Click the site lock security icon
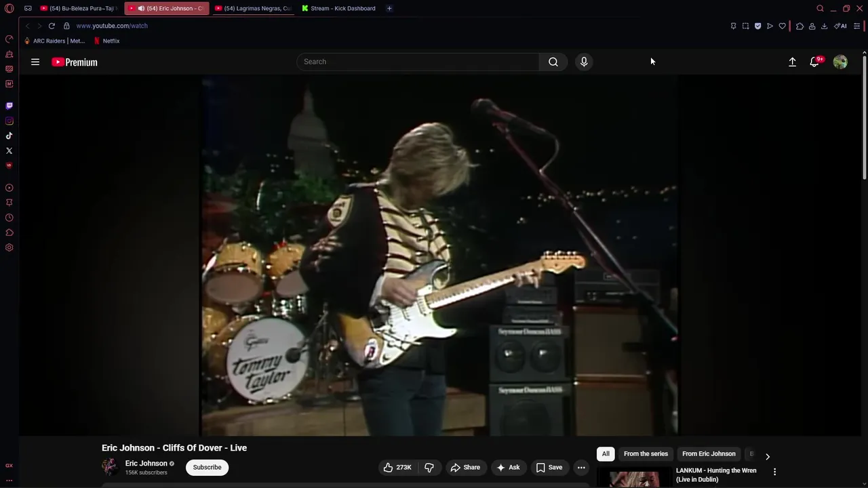 (66, 26)
